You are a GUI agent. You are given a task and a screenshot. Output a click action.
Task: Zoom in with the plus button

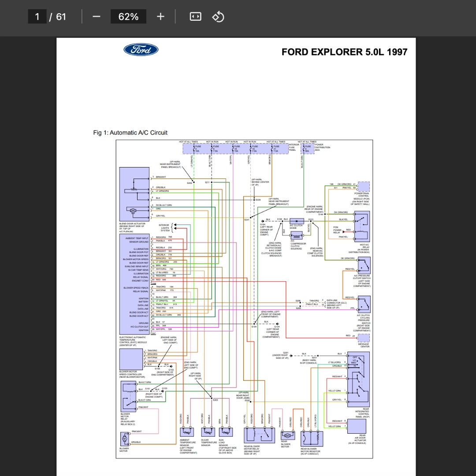pyautogui.click(x=160, y=16)
